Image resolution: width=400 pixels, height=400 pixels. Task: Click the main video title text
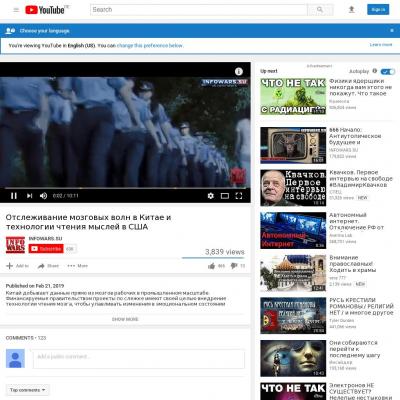click(x=88, y=222)
